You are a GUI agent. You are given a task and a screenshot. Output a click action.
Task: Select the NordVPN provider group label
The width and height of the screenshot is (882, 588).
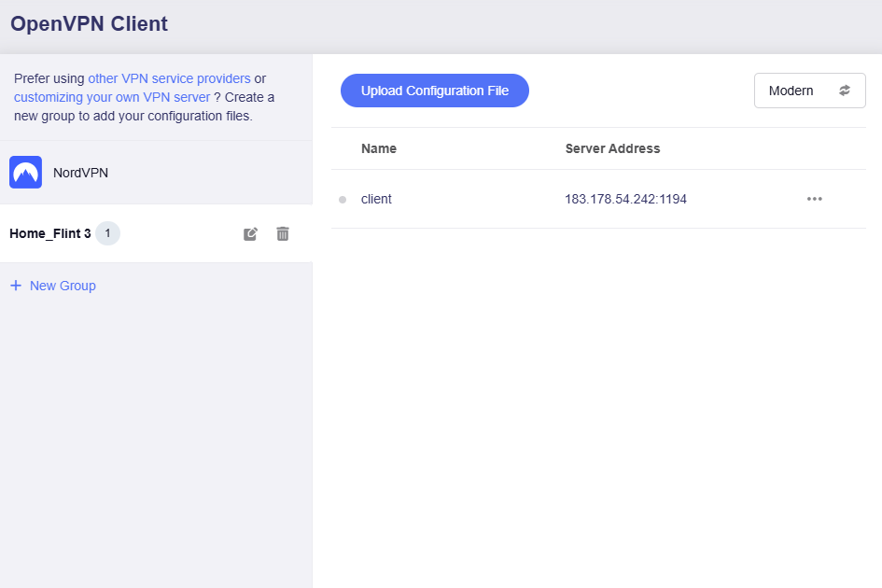80,173
